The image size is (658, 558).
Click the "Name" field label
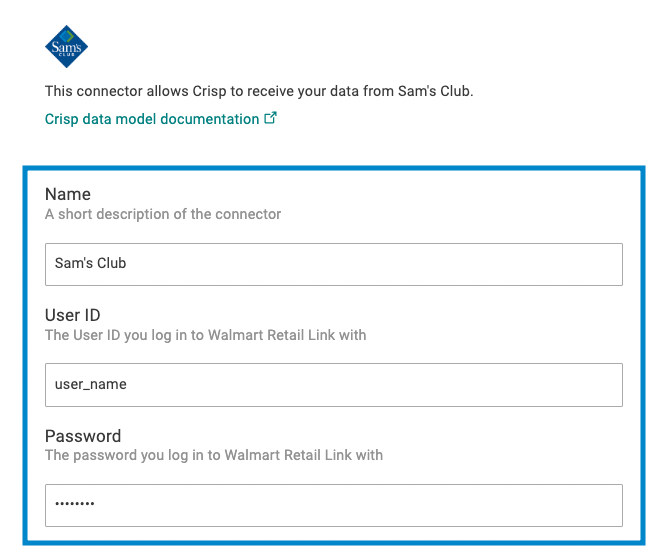pyautogui.click(x=68, y=194)
